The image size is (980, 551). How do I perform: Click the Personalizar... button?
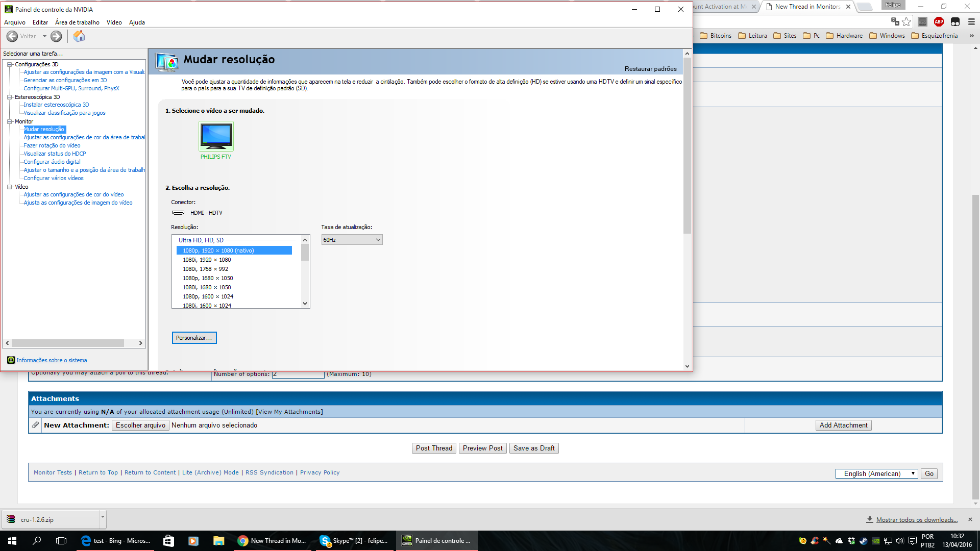pyautogui.click(x=194, y=338)
